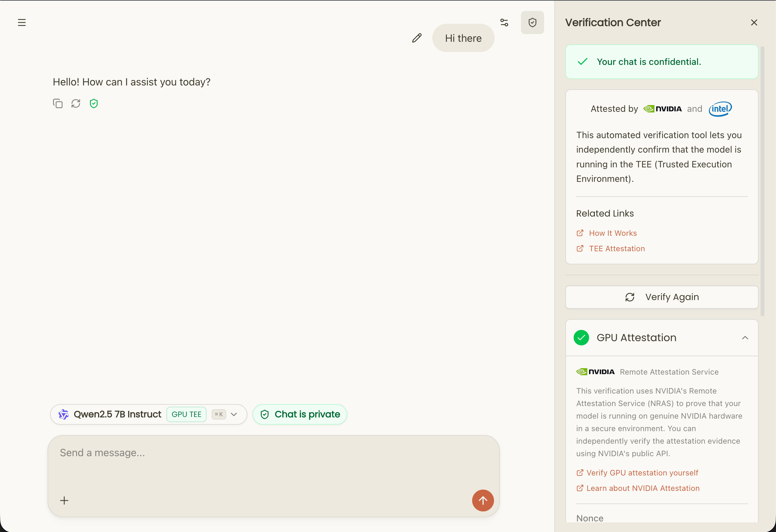Open the How It Works link
Screen dimensions: 776x532
613,233
